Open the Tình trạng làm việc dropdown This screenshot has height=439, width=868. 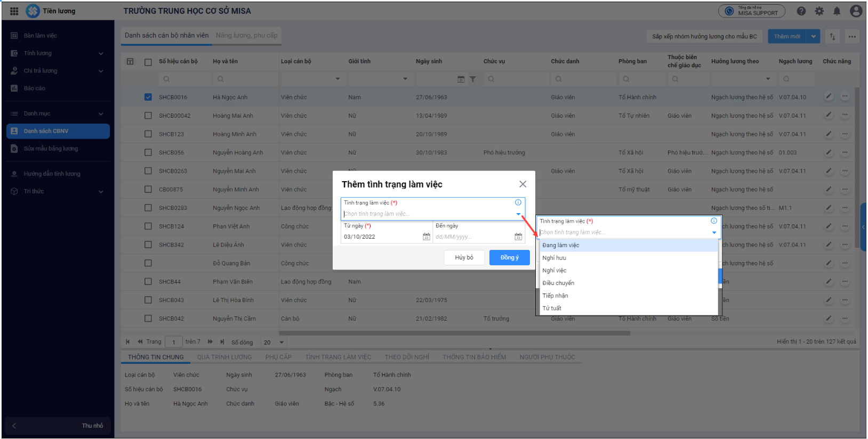pyautogui.click(x=518, y=214)
